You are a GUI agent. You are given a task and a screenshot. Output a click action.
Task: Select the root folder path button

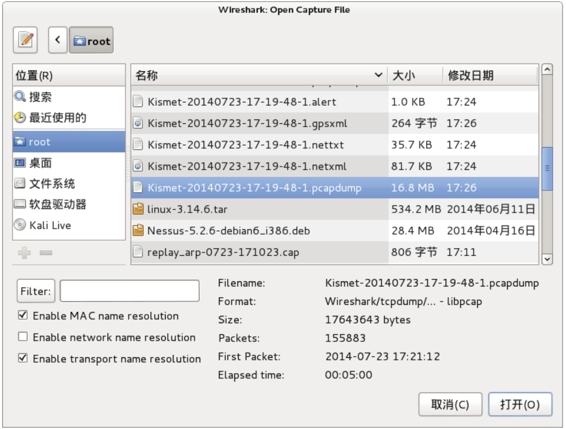click(x=91, y=40)
